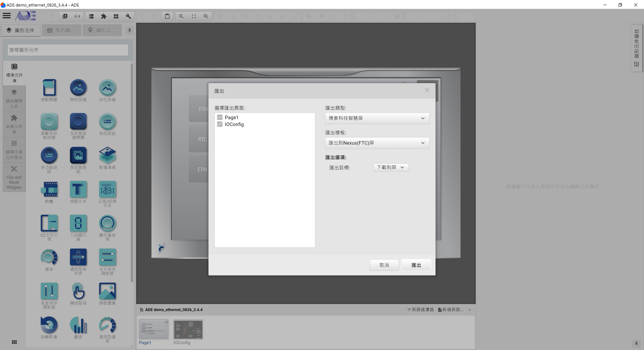This screenshot has height=350, width=644.
Task: Select the 儀表 gauge widget icon
Action: tap(49, 257)
